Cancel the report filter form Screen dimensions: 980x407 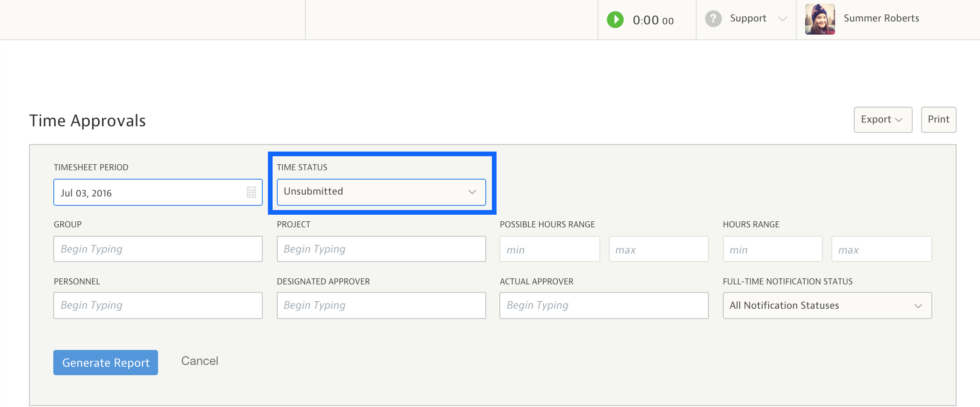(200, 361)
